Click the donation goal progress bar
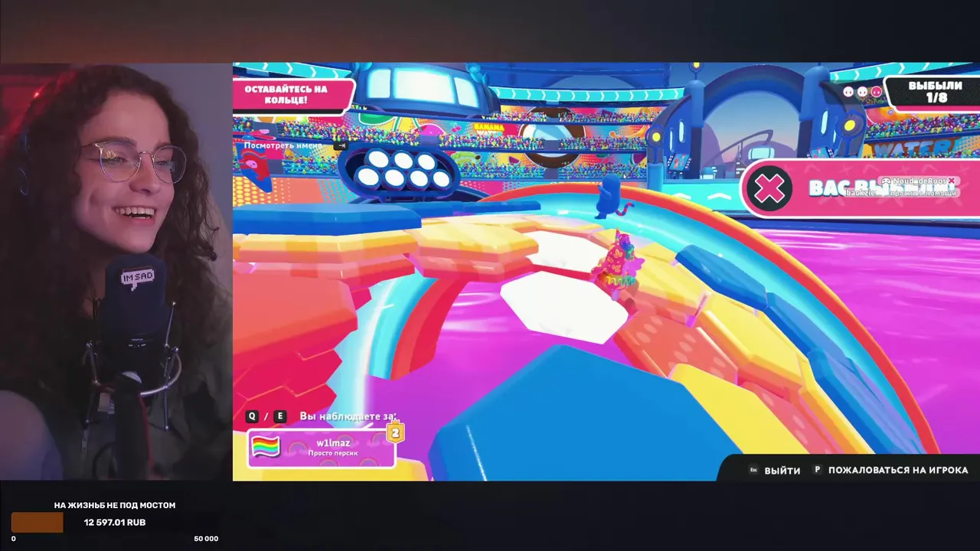This screenshot has height=551, width=980. point(115,523)
